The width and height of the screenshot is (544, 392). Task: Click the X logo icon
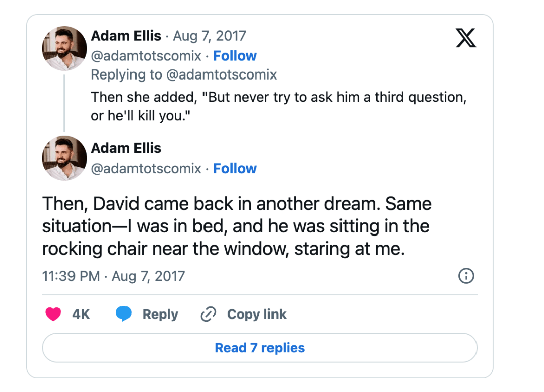point(466,38)
